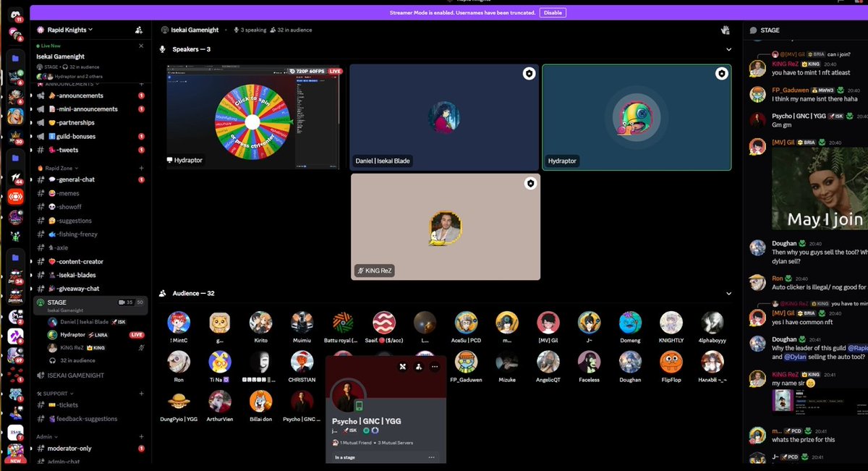Add a channel to the ANNOUNCEMENTS category

coord(142,84)
